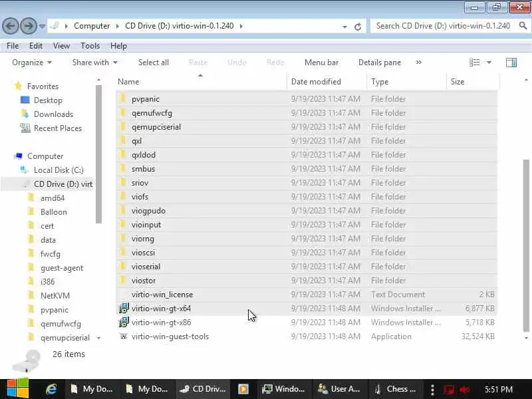This screenshot has height=399, width=532.
Task: Select NetKVM folder in the navigation tree
Action: pos(55,296)
